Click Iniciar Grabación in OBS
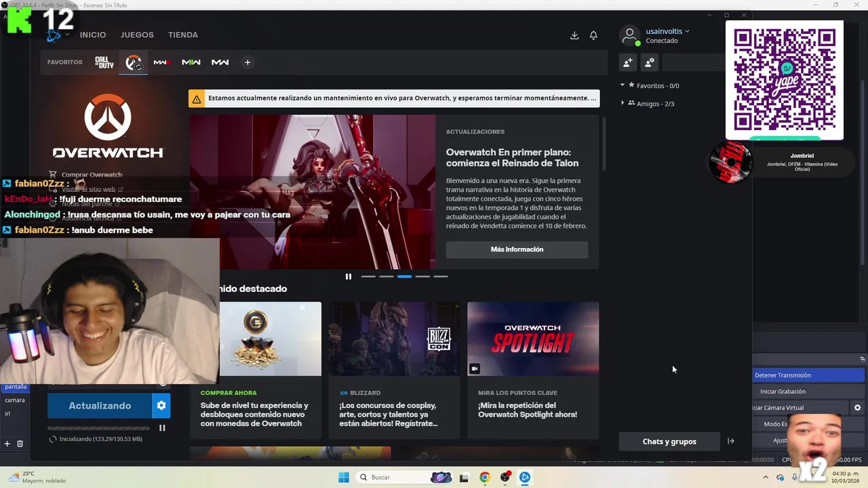 coord(809,392)
